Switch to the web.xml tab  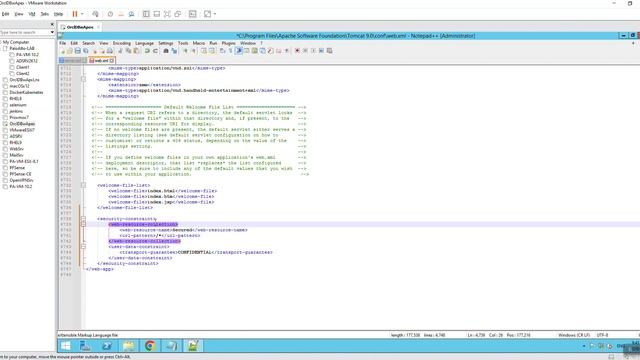(101, 60)
